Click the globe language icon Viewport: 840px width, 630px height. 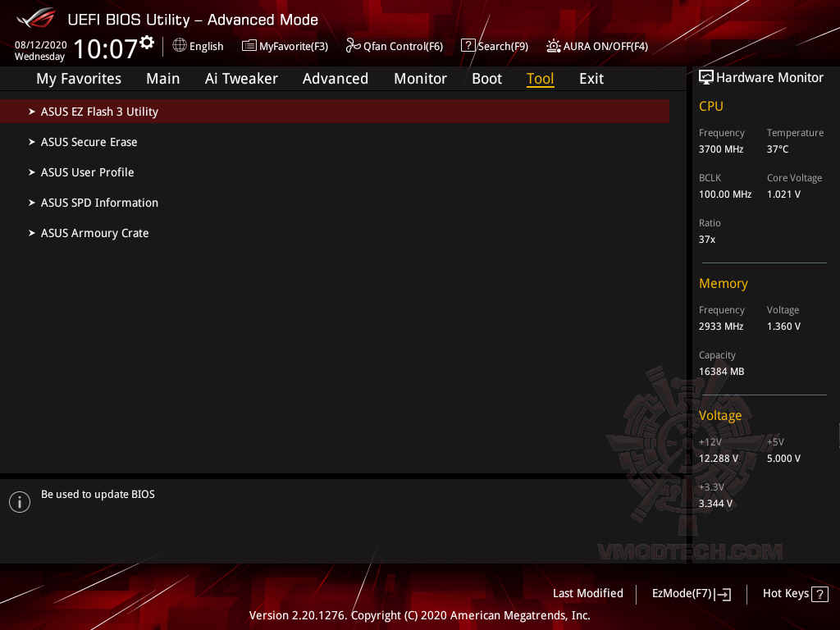180,46
